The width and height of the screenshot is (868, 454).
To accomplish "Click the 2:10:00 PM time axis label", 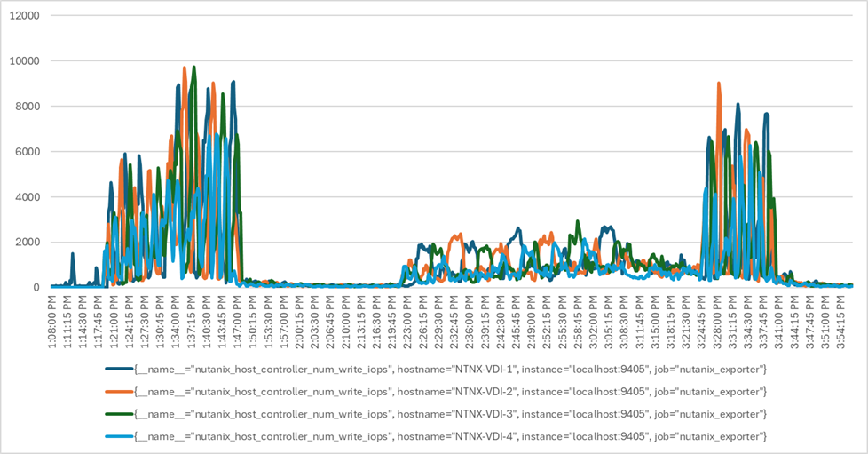I will [346, 323].
